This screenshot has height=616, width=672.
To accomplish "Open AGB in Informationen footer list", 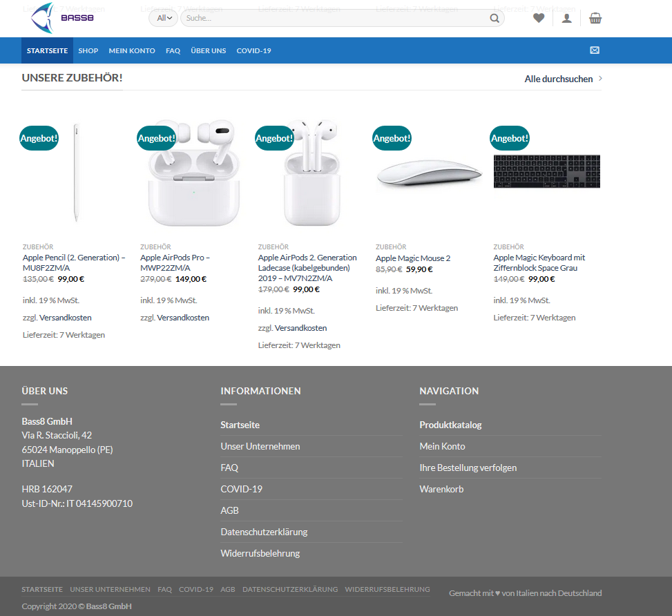I will (x=230, y=510).
